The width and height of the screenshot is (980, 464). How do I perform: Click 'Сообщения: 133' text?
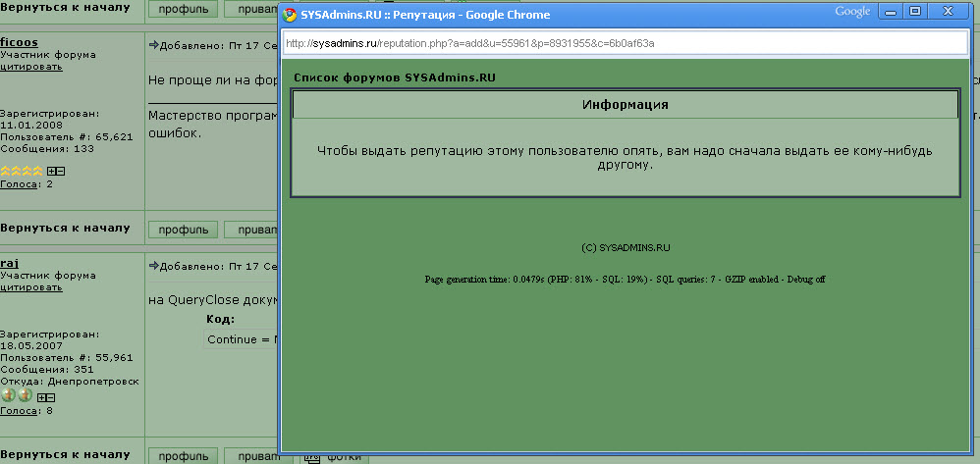coord(47,149)
